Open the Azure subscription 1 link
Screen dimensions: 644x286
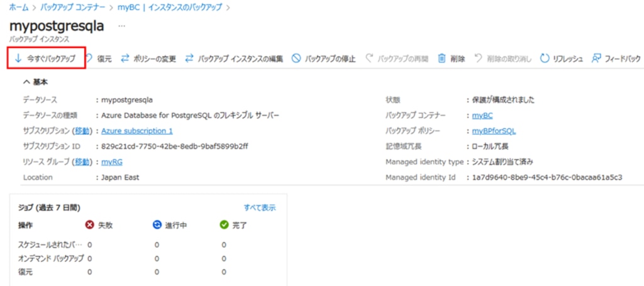coord(136,131)
